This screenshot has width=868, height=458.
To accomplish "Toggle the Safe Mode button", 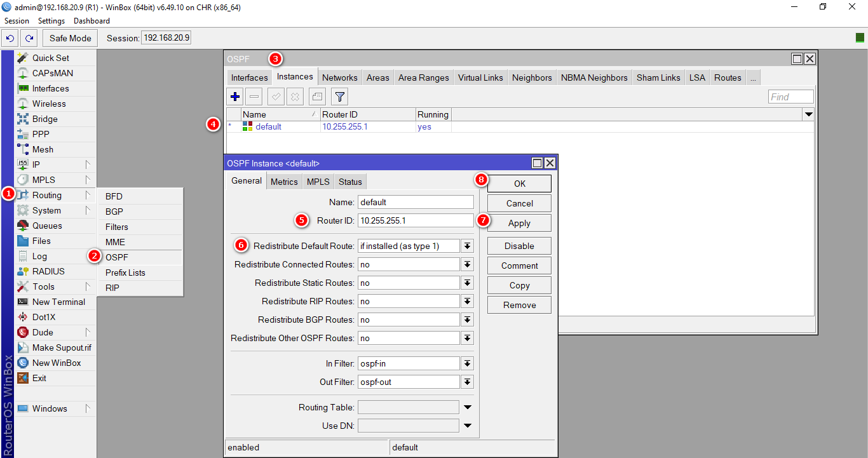I will (x=71, y=38).
